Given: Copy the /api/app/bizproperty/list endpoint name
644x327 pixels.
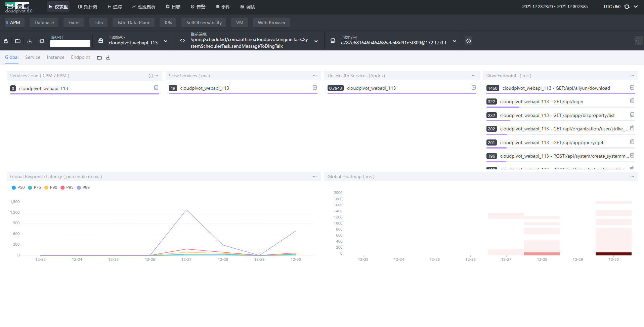Looking at the screenshot, I should tap(632, 115).
